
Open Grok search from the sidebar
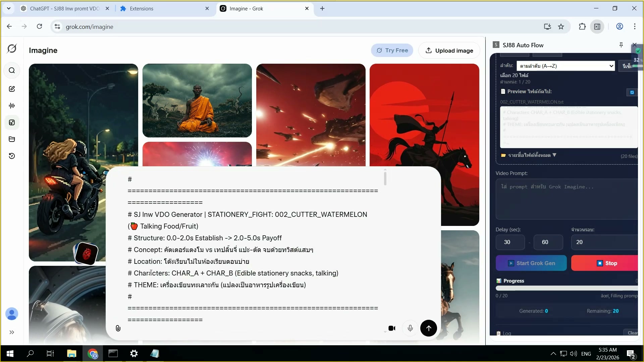pos(12,70)
